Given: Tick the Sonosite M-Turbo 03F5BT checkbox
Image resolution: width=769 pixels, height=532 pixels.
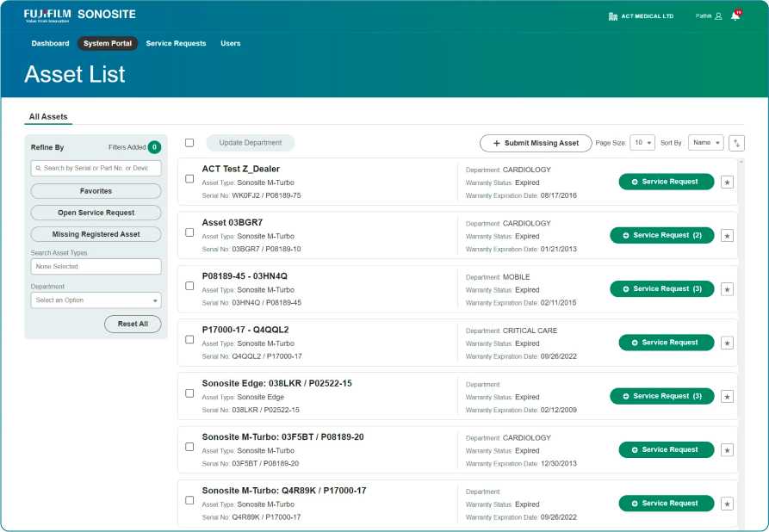Looking at the screenshot, I should point(189,447).
